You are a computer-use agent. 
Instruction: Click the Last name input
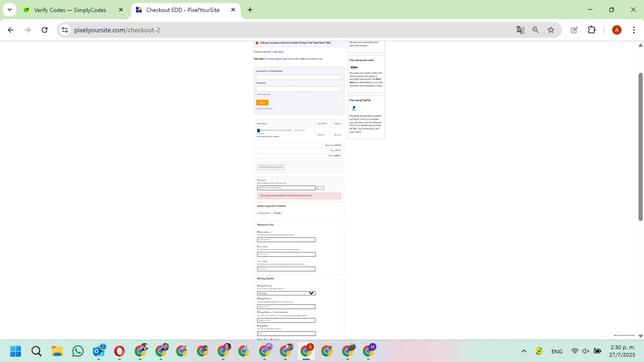click(x=286, y=269)
